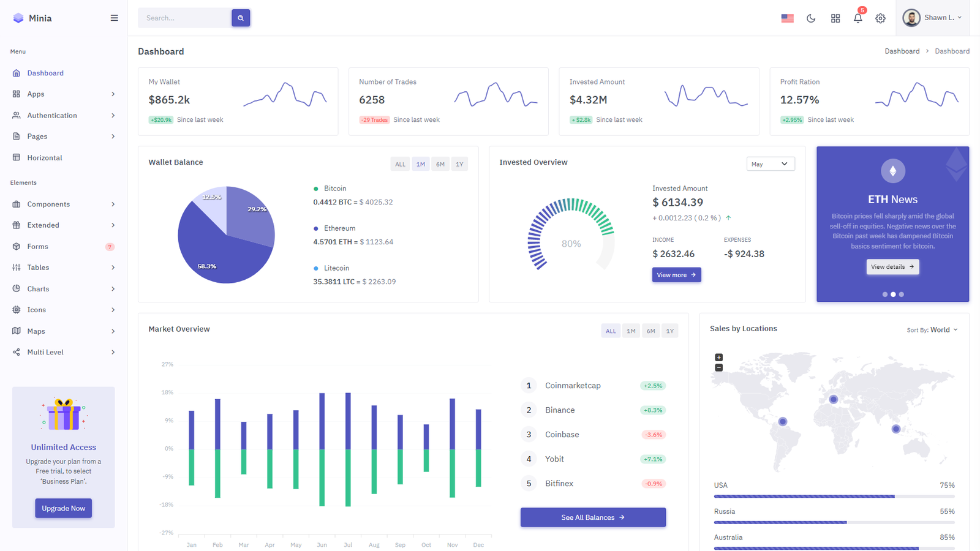This screenshot has height=551, width=980.
Task: Select Market Overview 1Y filter
Action: pyautogui.click(x=670, y=331)
